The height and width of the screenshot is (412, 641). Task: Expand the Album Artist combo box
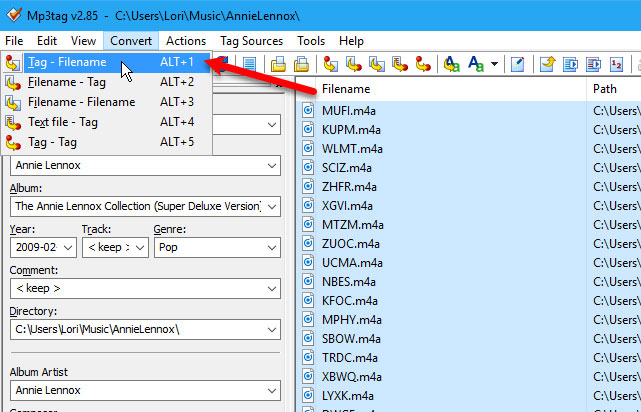(x=271, y=392)
